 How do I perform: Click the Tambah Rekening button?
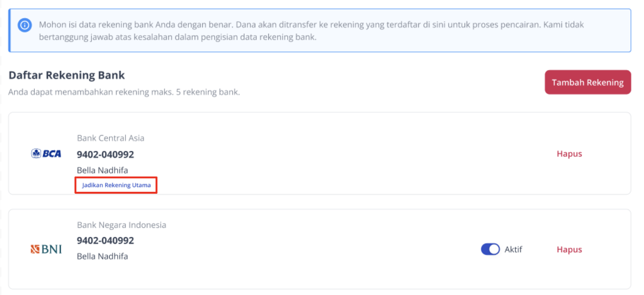[588, 82]
